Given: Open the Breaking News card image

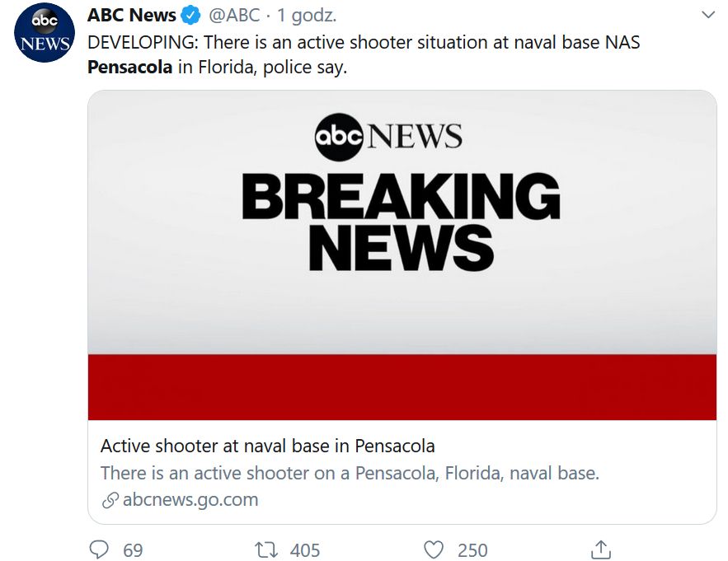Looking at the screenshot, I should [402, 255].
